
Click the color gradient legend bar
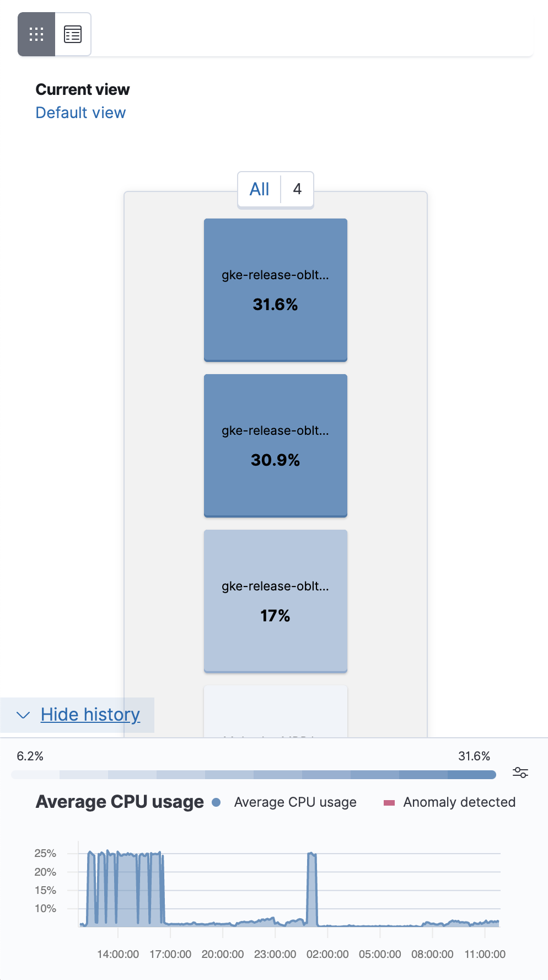point(252,774)
